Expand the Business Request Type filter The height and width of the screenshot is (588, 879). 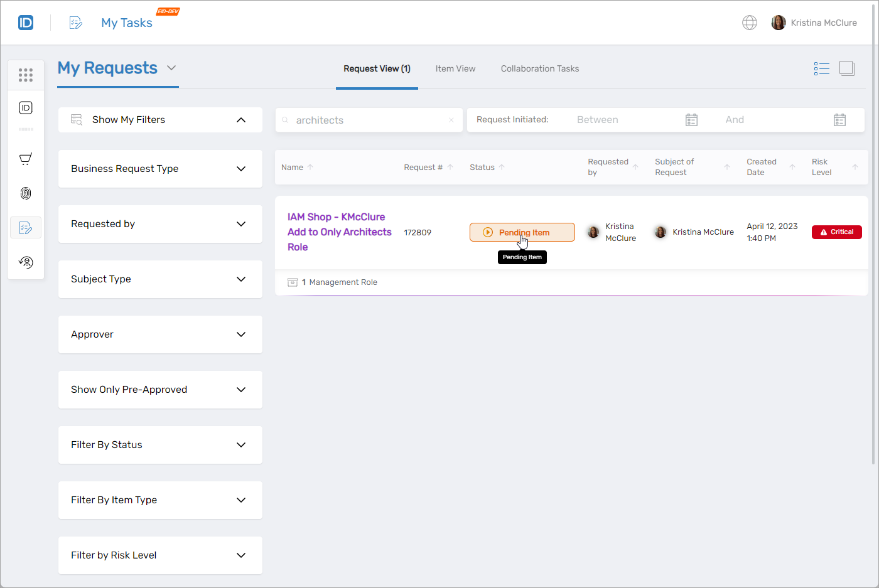(241, 169)
